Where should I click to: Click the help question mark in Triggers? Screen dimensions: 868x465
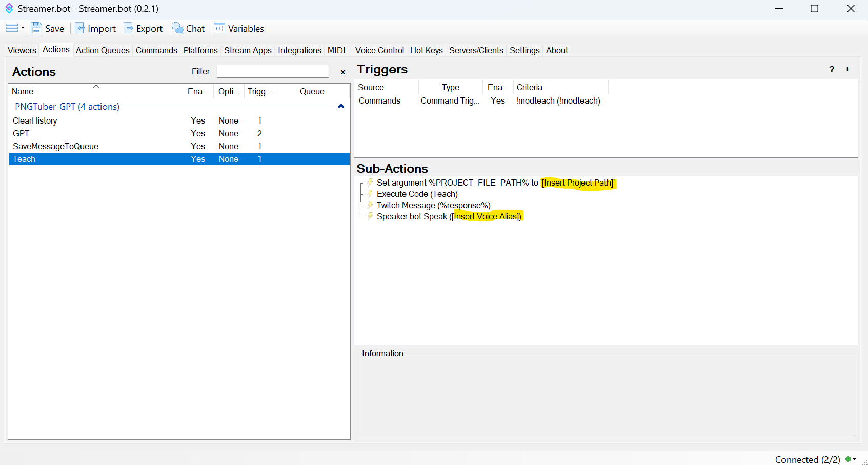point(832,69)
